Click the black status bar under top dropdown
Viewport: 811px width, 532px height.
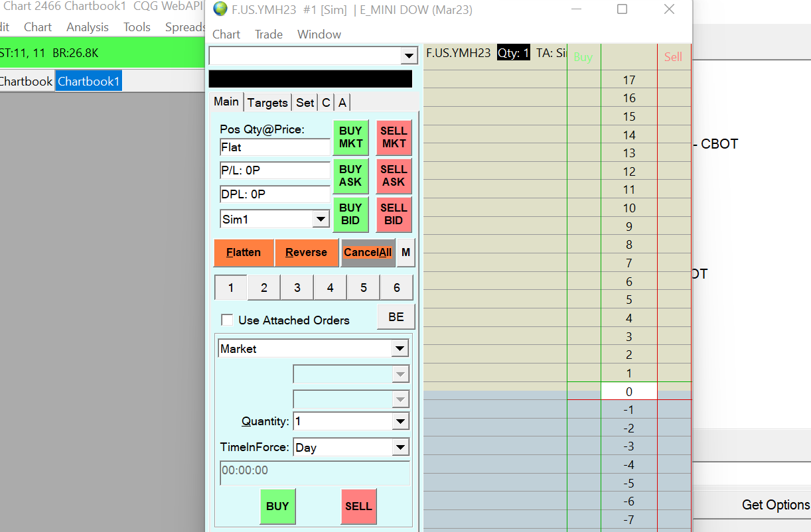(311, 79)
